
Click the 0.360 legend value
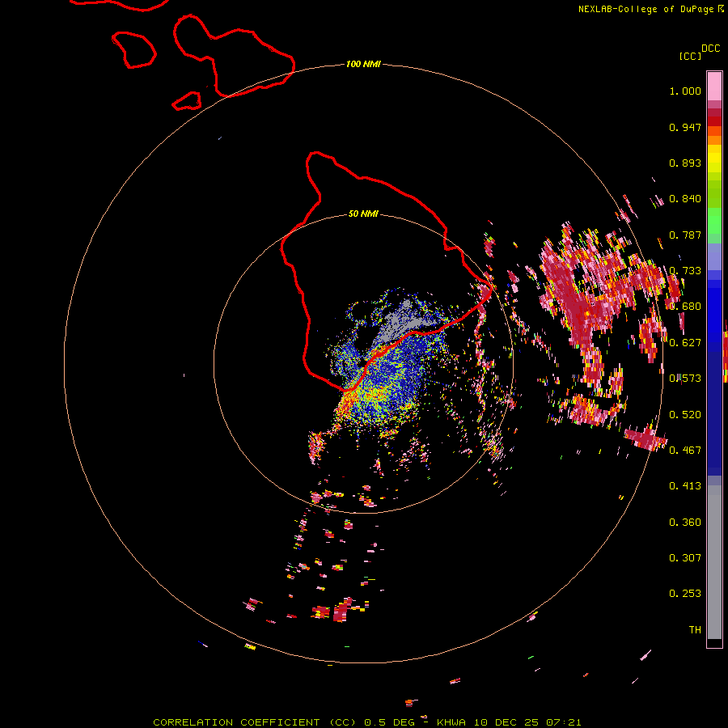[x=685, y=523]
